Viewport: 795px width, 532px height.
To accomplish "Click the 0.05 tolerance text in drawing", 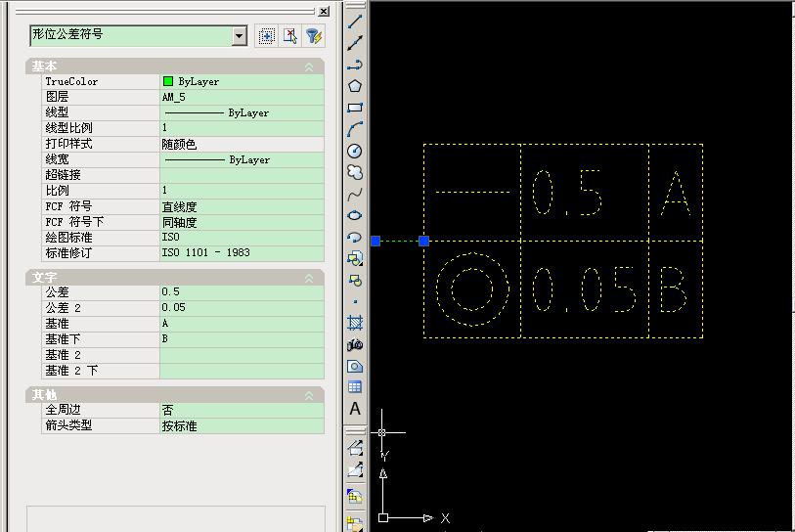I will click(584, 289).
